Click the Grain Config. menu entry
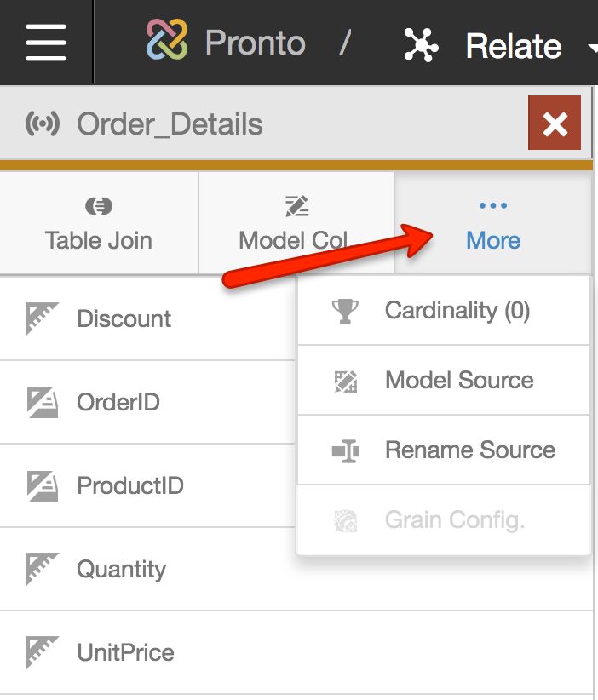Image resolution: width=598 pixels, height=700 pixels. [x=454, y=519]
